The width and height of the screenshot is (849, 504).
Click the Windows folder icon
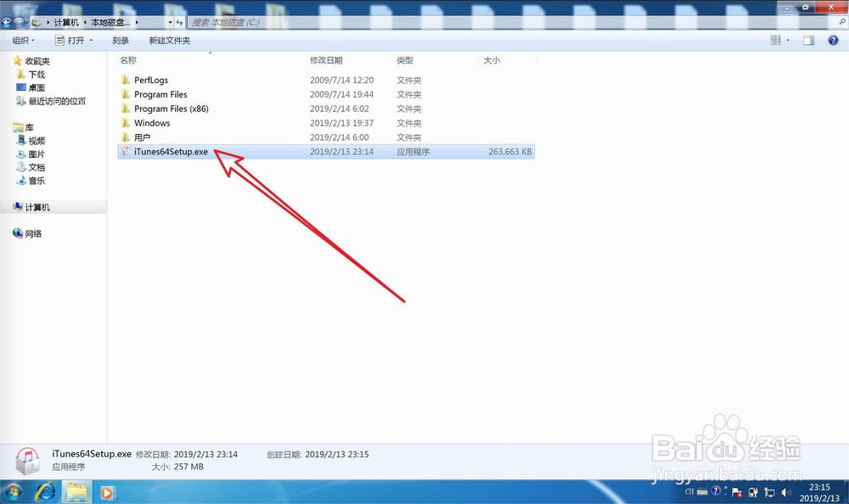126,123
